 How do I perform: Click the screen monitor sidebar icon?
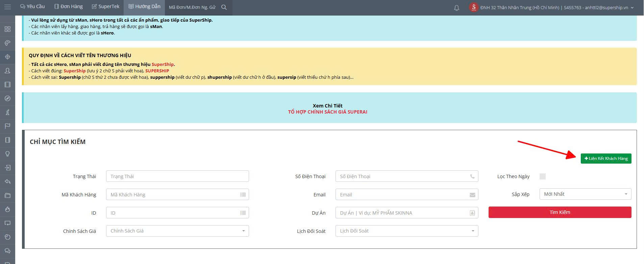pyautogui.click(x=7, y=223)
